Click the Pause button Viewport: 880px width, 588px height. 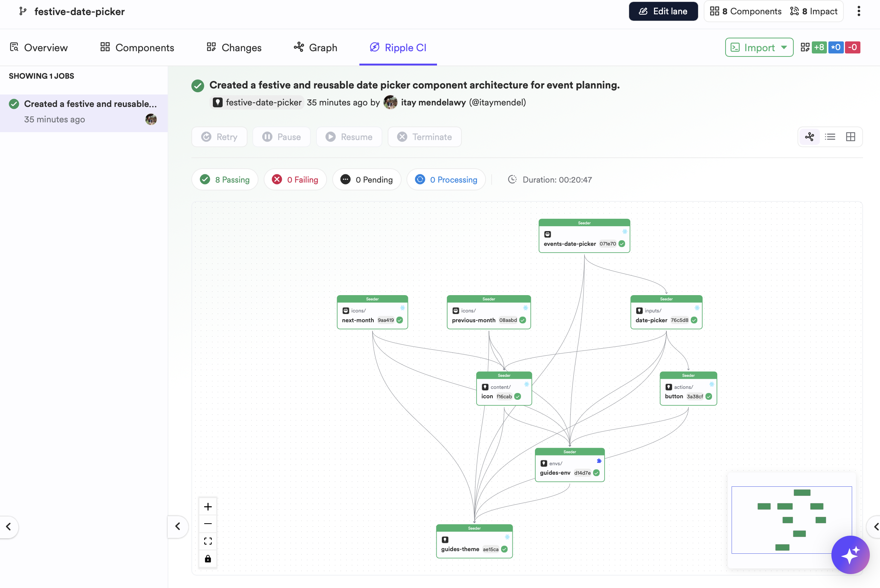tap(282, 137)
